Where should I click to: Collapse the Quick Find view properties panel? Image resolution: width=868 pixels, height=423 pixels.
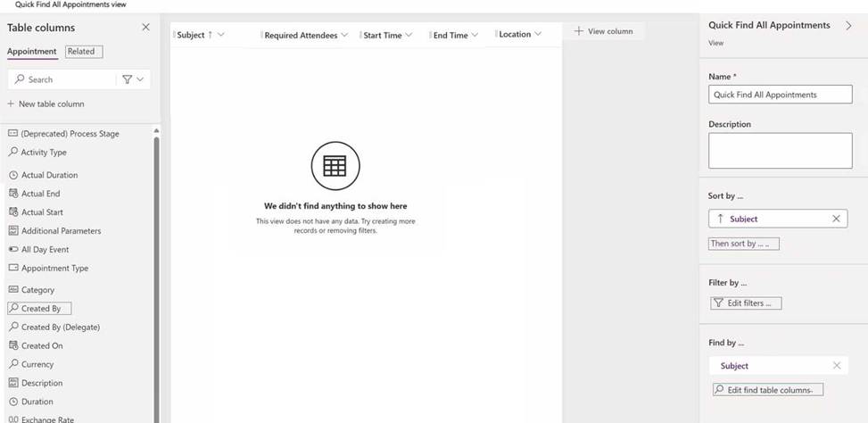coord(848,26)
